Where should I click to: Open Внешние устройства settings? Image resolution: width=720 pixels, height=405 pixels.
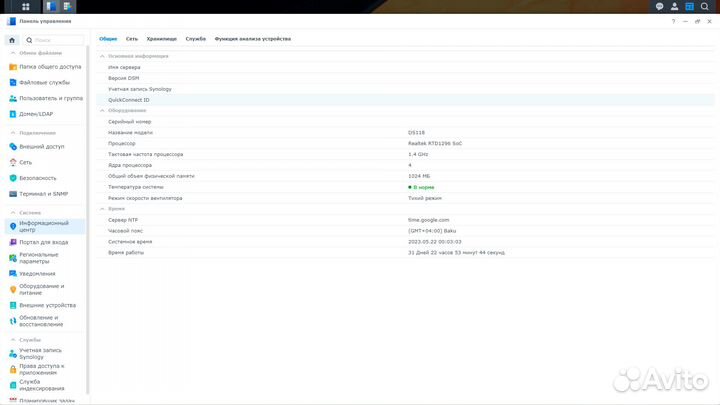(45, 305)
